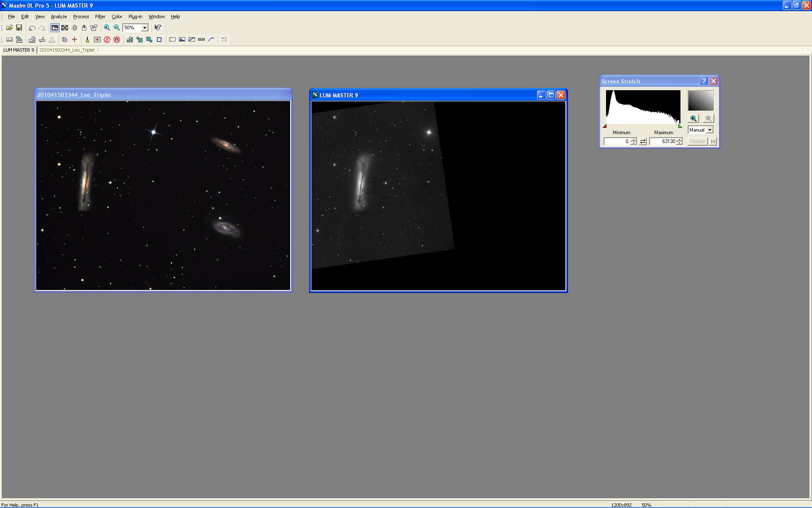The height and width of the screenshot is (508, 812).
Task: Click the green level bar icon
Action: pos(201,39)
